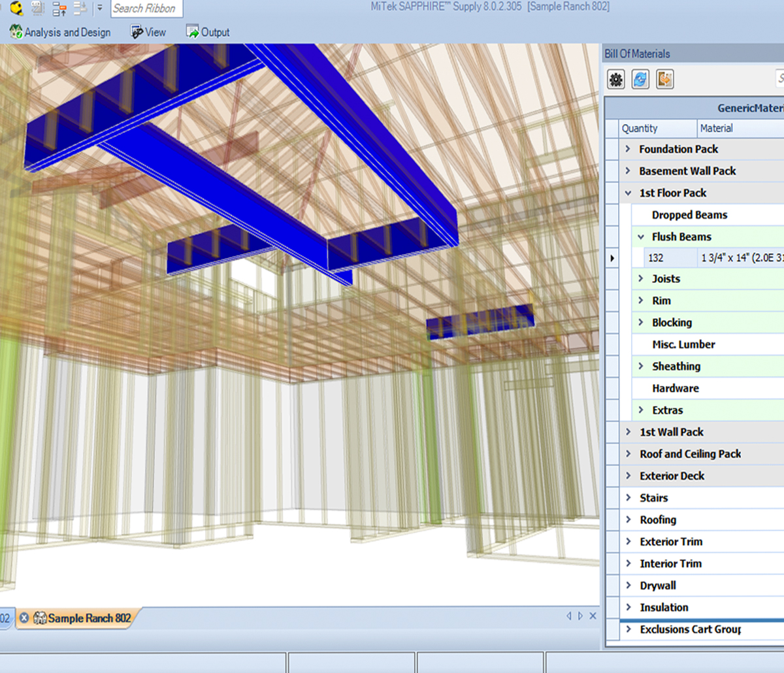Expand the Roof and Ceiling Pack group
The image size is (784, 673).
(x=629, y=453)
